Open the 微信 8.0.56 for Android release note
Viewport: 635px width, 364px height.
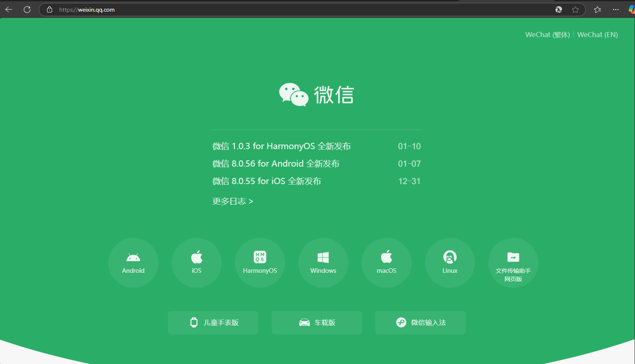[276, 164]
